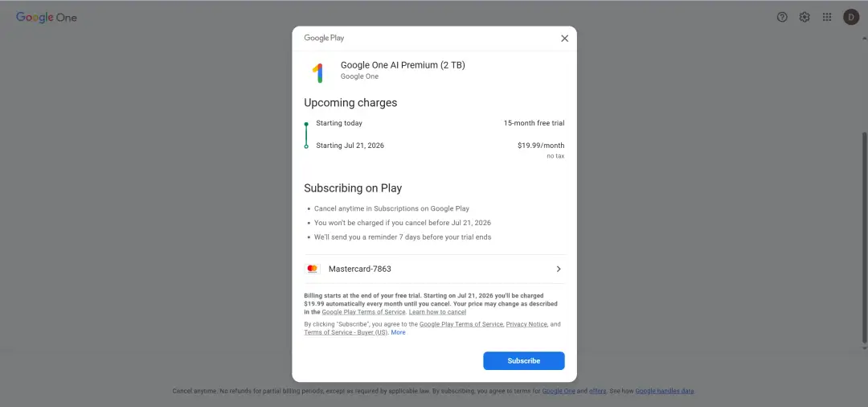Click the offers link at page bottom

[597, 391]
